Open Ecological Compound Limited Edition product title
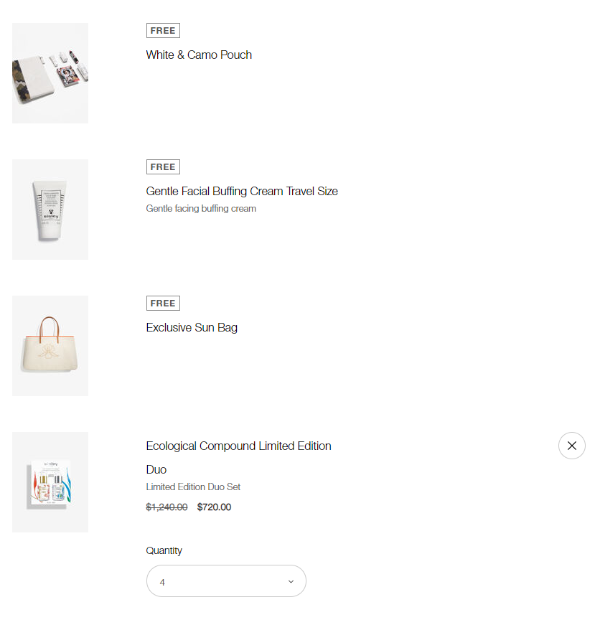600x620 pixels. click(239, 446)
